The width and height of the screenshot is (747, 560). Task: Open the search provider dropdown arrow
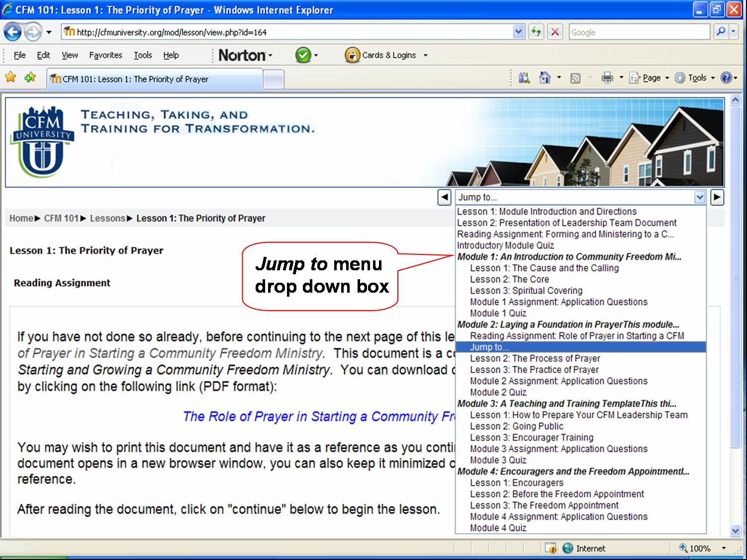pyautogui.click(x=733, y=32)
